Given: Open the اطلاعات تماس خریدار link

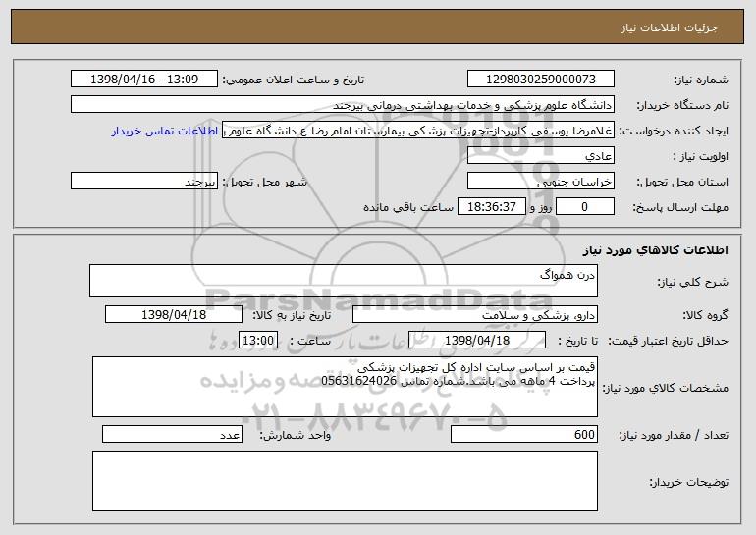Looking at the screenshot, I should pyautogui.click(x=164, y=132).
